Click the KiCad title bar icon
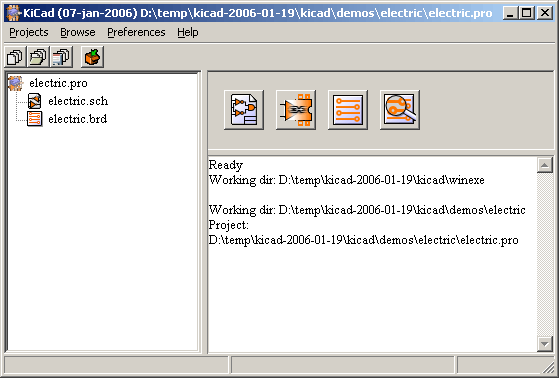Viewport: 559px width, 378px height. 14,13
